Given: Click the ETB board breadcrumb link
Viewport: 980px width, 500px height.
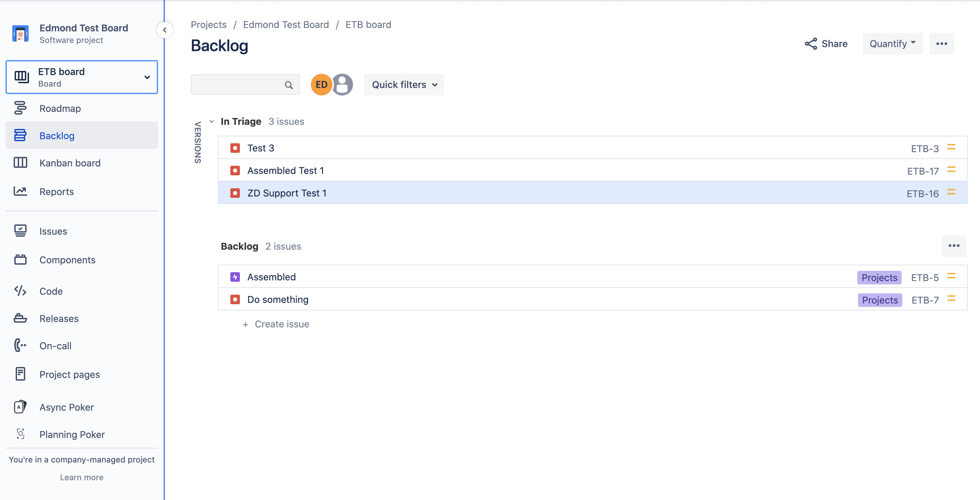Looking at the screenshot, I should [368, 25].
